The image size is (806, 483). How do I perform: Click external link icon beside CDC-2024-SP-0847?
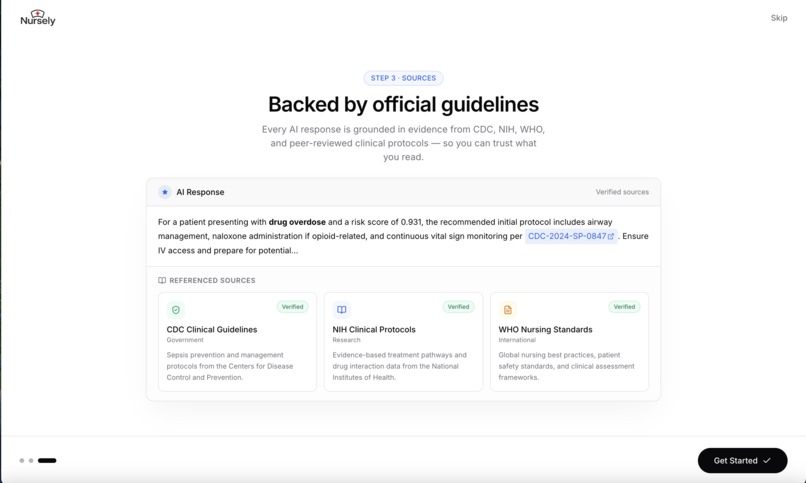(611, 236)
